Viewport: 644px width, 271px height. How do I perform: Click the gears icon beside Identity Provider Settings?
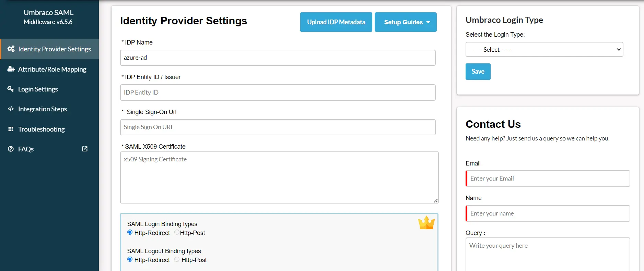click(x=11, y=49)
